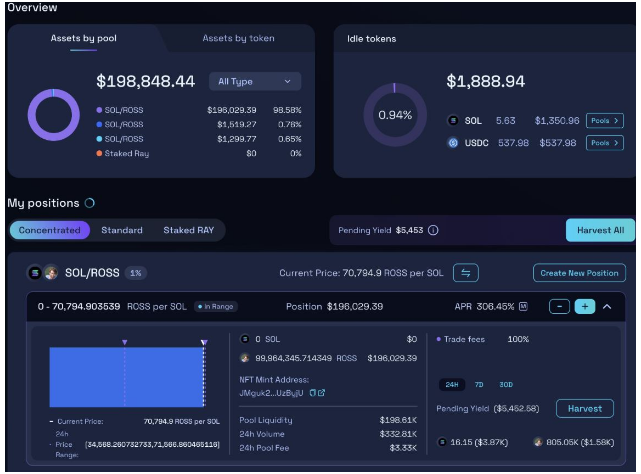Switch to Assets by token tab
The width and height of the screenshot is (641, 474).
tap(238, 38)
